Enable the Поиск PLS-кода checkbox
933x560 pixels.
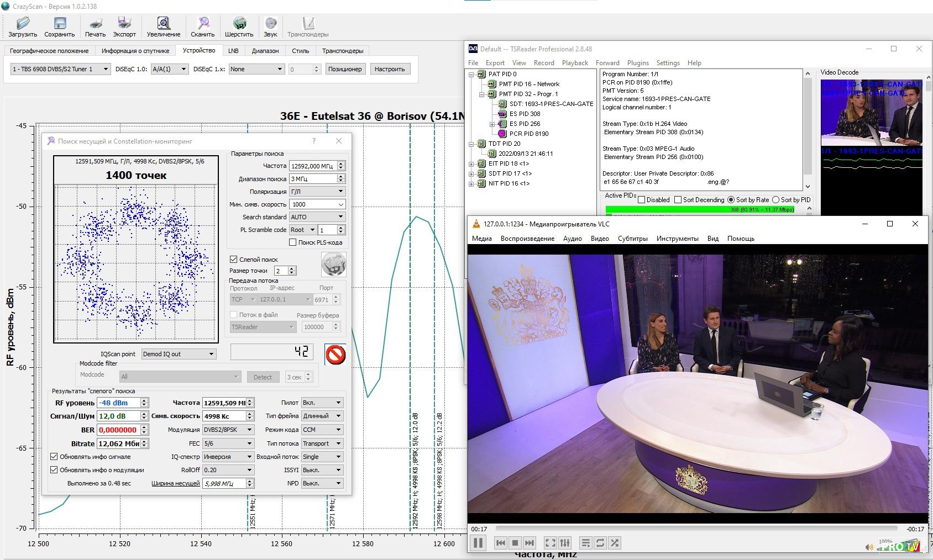(x=293, y=242)
